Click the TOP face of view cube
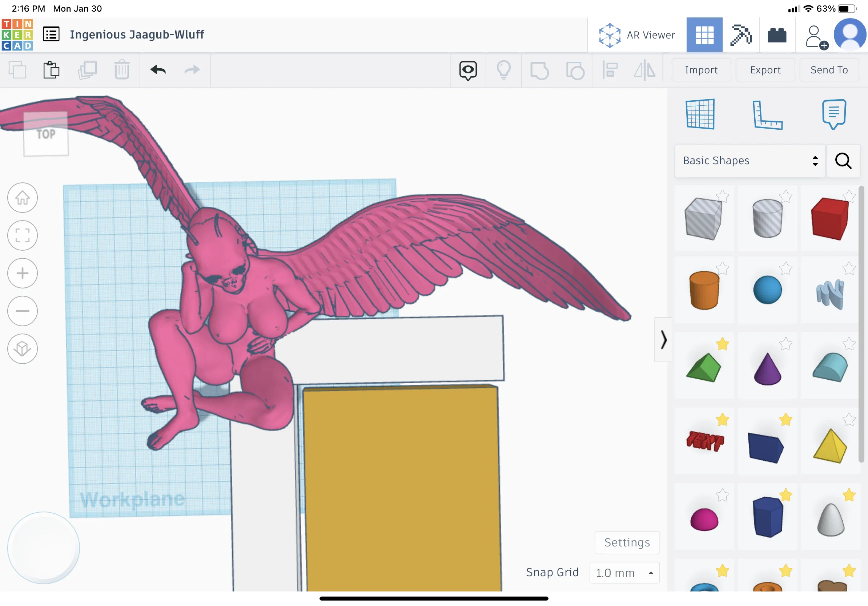The image size is (868, 606). click(46, 133)
